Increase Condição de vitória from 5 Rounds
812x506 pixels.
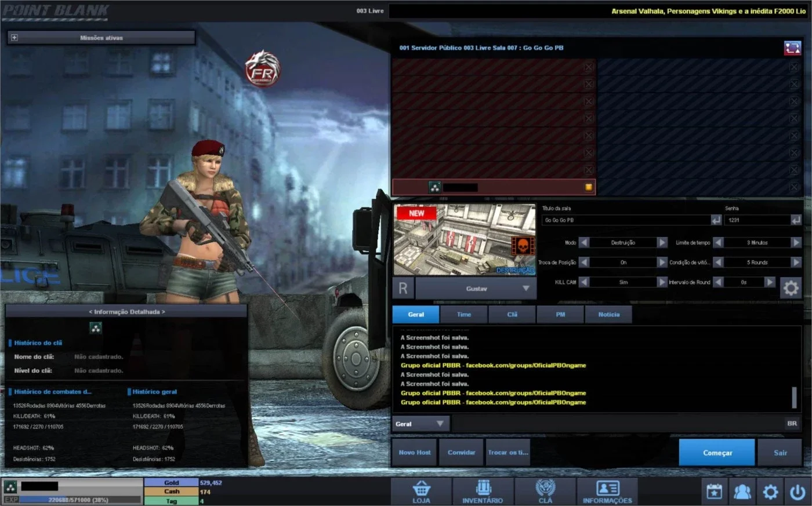[x=796, y=263]
